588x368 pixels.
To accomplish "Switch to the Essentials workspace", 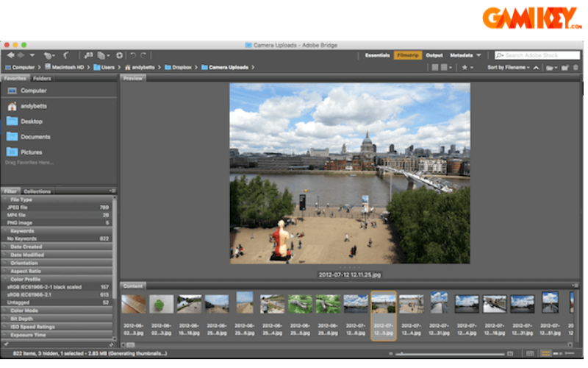I will [x=377, y=55].
